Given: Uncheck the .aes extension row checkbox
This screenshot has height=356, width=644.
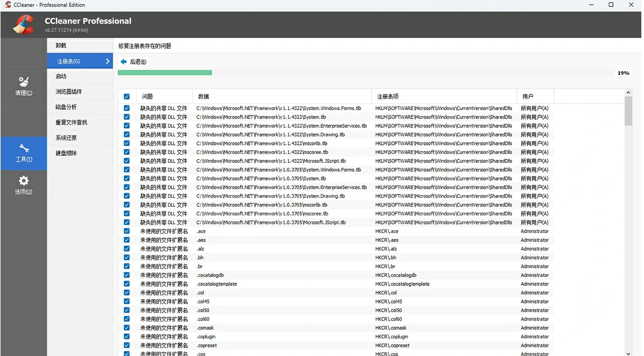Looking at the screenshot, I should point(127,240).
